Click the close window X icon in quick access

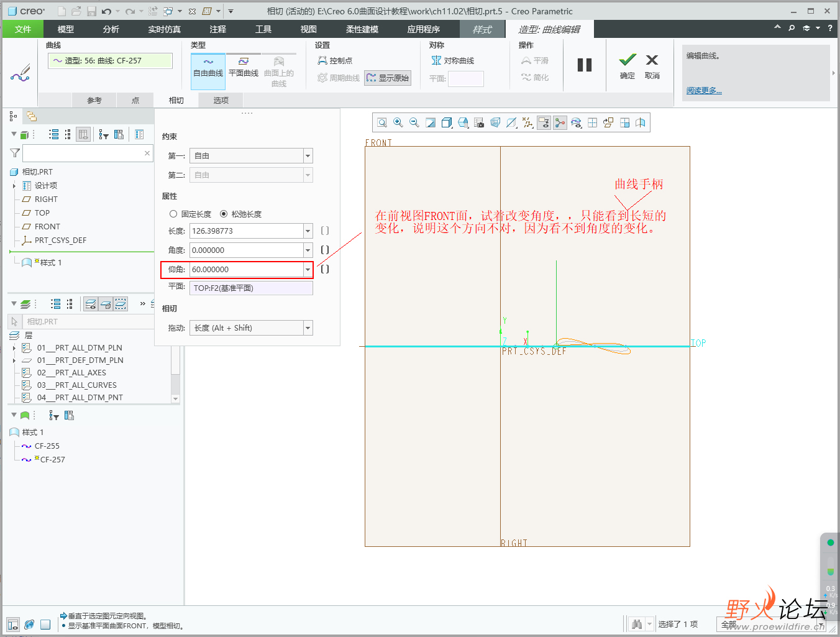tap(193, 11)
